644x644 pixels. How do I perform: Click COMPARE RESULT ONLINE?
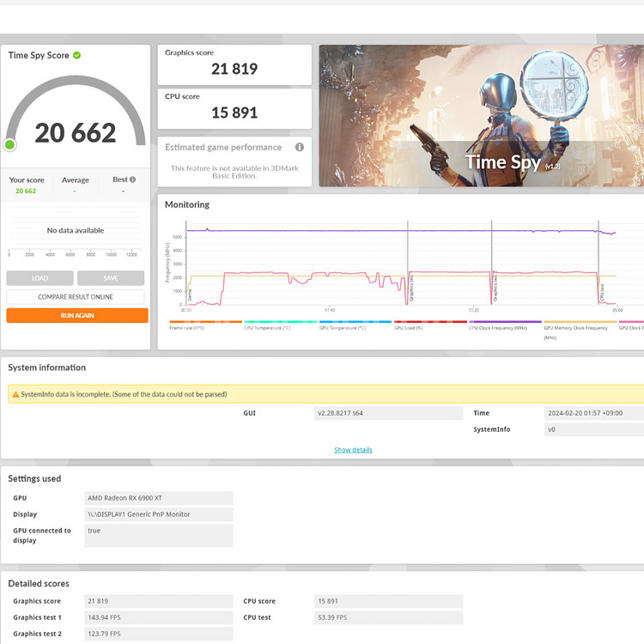tap(76, 296)
